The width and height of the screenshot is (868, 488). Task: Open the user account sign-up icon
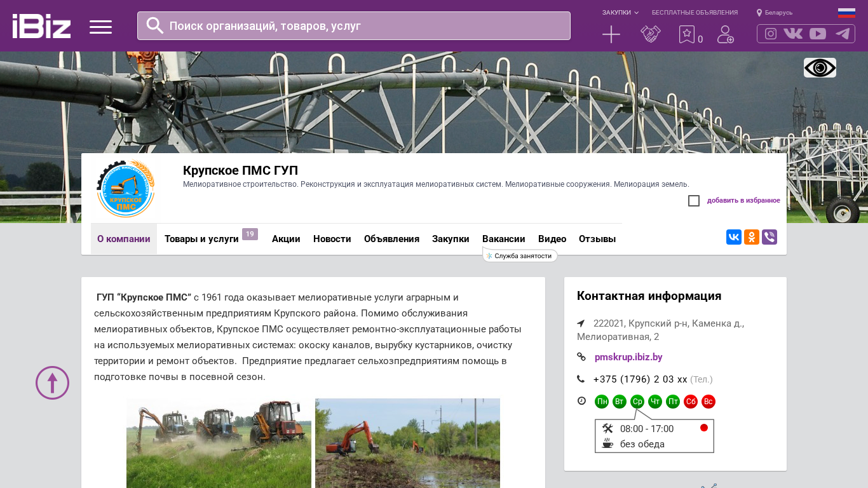726,34
